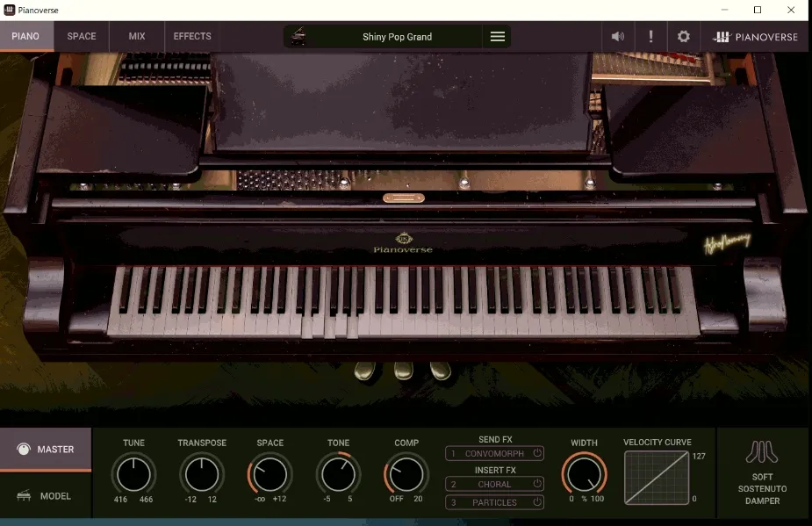Close the Pianoverse window

pyautogui.click(x=791, y=10)
